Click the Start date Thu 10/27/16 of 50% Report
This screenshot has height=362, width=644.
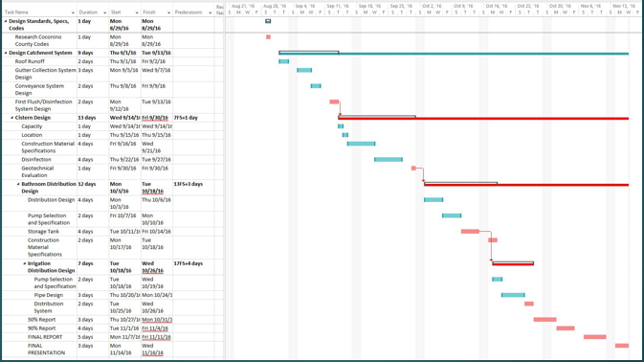pos(124,319)
